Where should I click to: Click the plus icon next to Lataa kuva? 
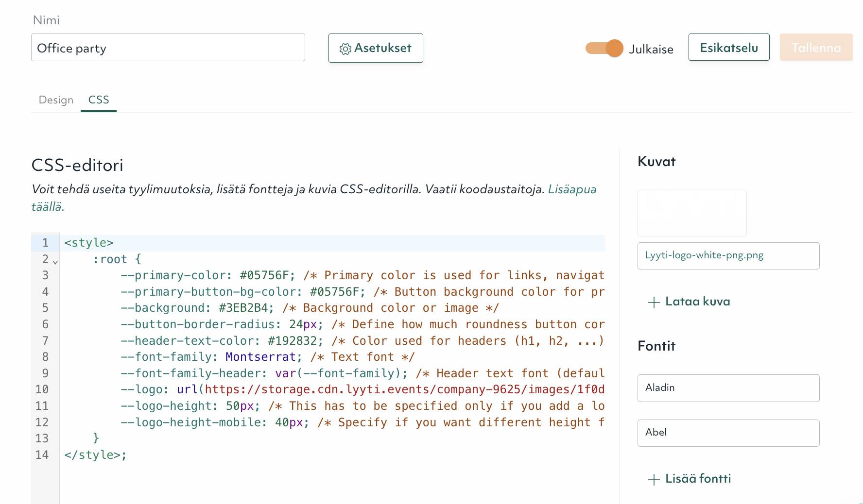pyautogui.click(x=653, y=302)
